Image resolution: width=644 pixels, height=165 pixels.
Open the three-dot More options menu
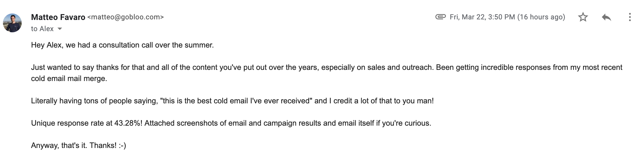click(630, 17)
